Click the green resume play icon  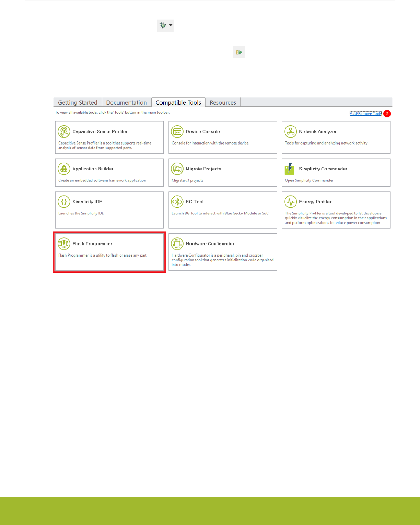(x=239, y=52)
